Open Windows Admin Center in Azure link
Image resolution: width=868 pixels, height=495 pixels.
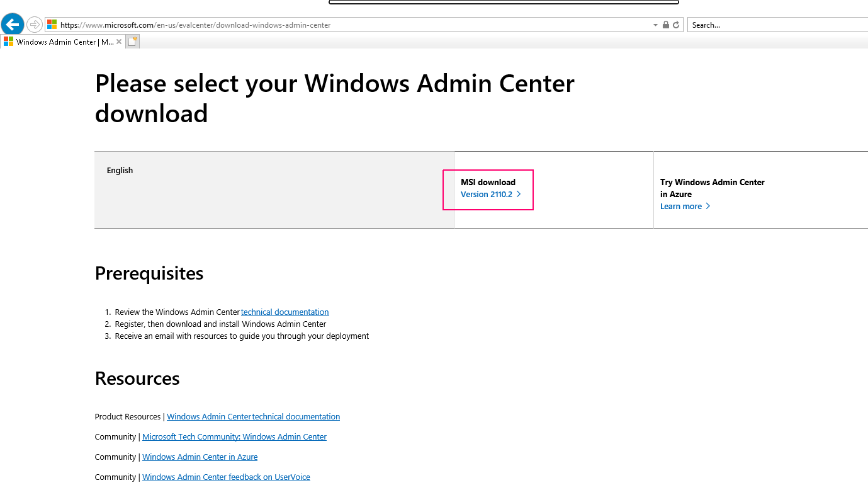point(200,457)
